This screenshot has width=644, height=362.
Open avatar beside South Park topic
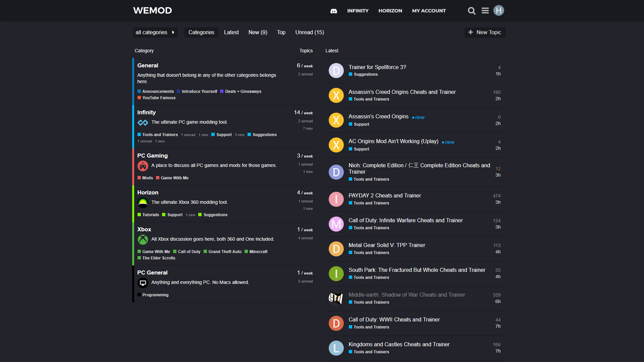(x=336, y=274)
